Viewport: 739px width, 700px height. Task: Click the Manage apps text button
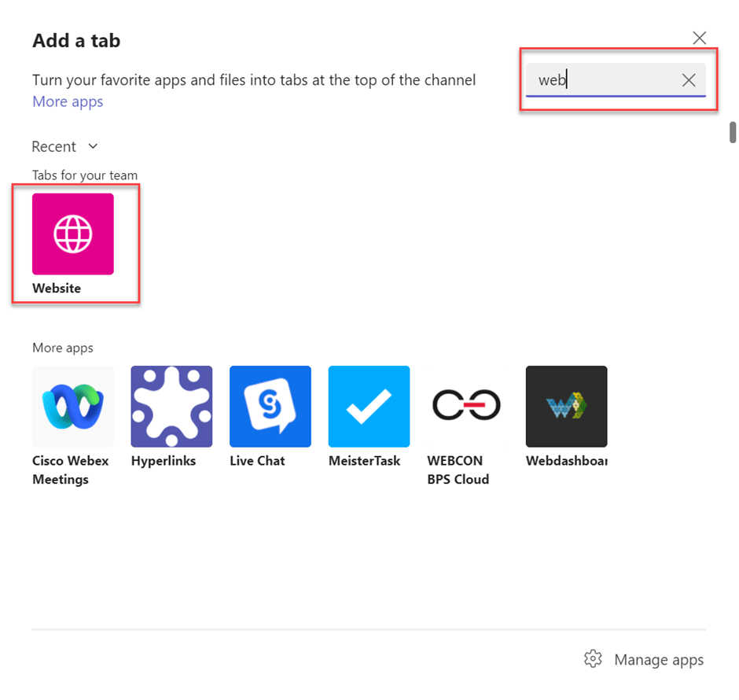[x=659, y=660]
